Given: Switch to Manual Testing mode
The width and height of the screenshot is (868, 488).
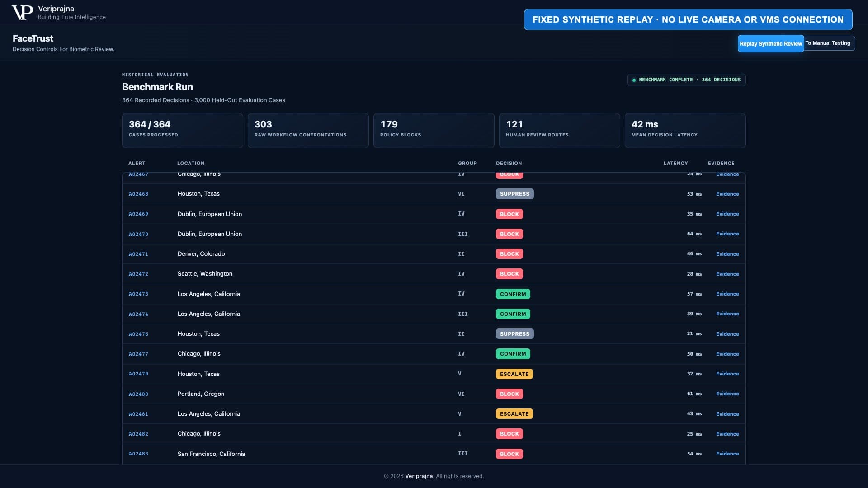Looking at the screenshot, I should 829,43.
